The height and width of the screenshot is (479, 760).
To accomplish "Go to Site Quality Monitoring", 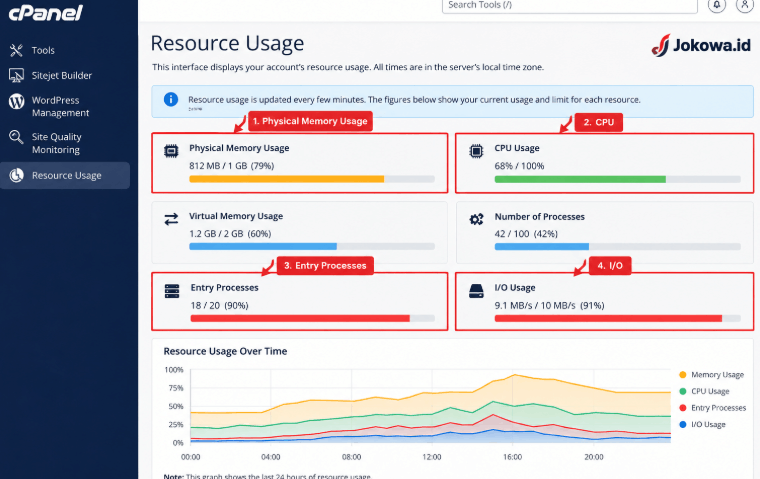I will pyautogui.click(x=57, y=143).
